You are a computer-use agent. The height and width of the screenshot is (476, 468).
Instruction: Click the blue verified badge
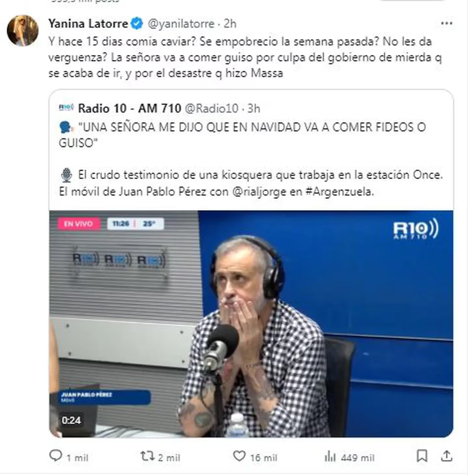[137, 23]
